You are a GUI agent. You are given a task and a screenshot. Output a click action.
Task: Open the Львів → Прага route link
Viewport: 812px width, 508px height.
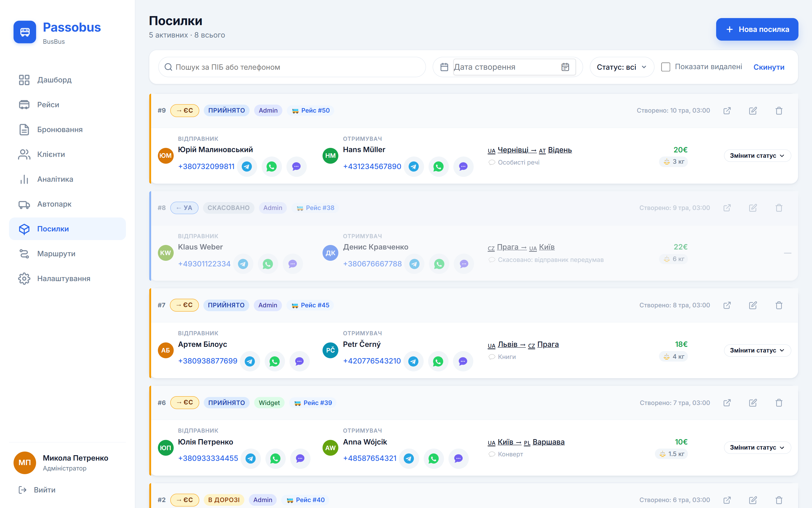[x=523, y=344]
